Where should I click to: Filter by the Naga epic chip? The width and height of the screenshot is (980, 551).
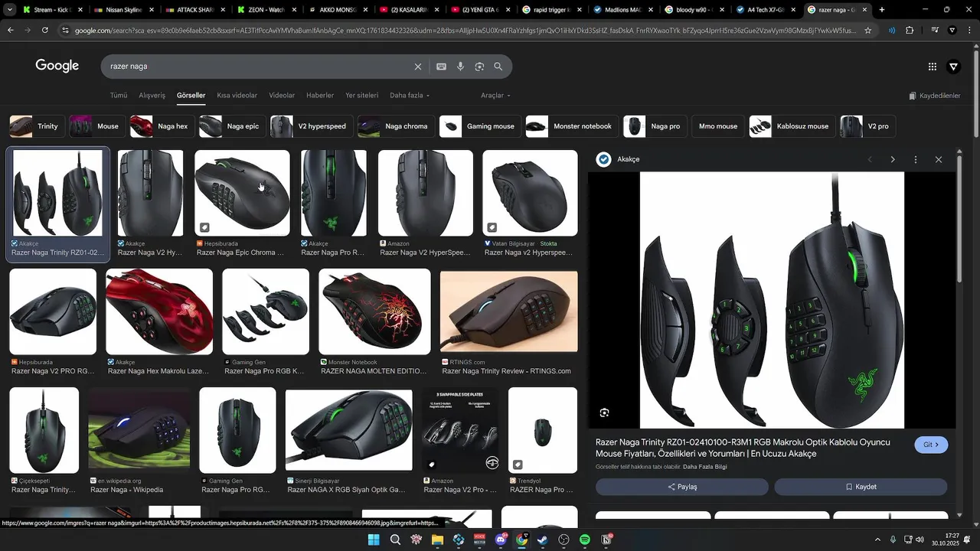(x=231, y=126)
